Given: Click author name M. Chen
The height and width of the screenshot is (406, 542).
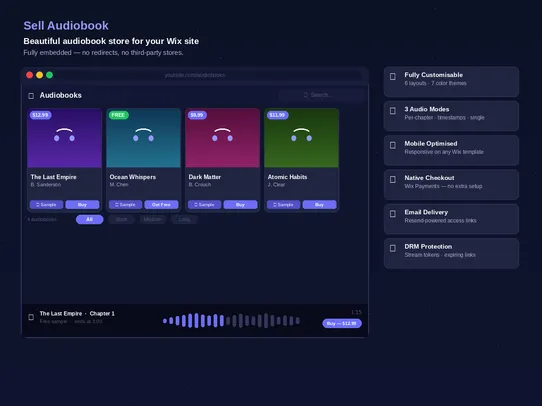Looking at the screenshot, I should [119, 185].
